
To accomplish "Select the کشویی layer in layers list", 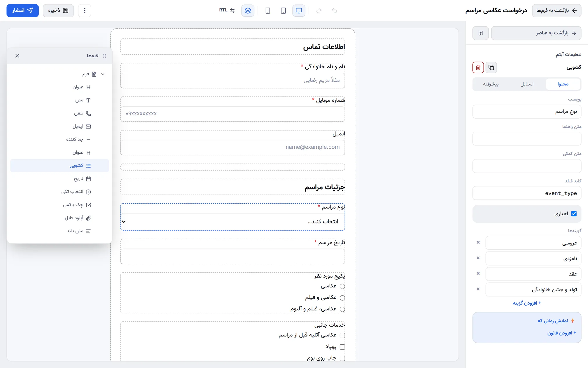I will [60, 166].
